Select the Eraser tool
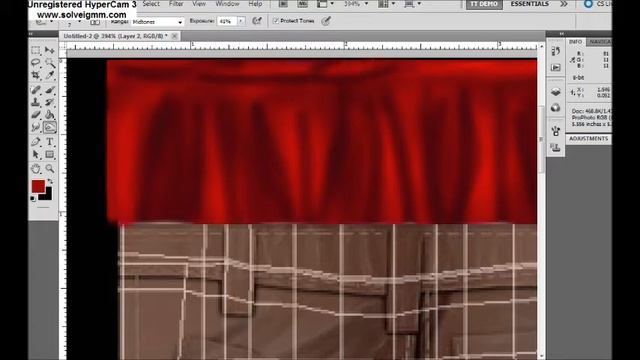The image size is (640, 360). 36,115
